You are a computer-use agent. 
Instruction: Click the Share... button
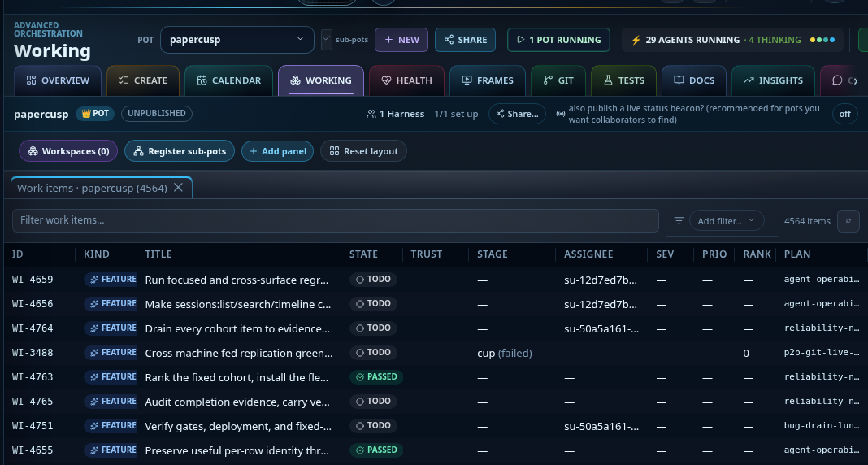(x=517, y=114)
